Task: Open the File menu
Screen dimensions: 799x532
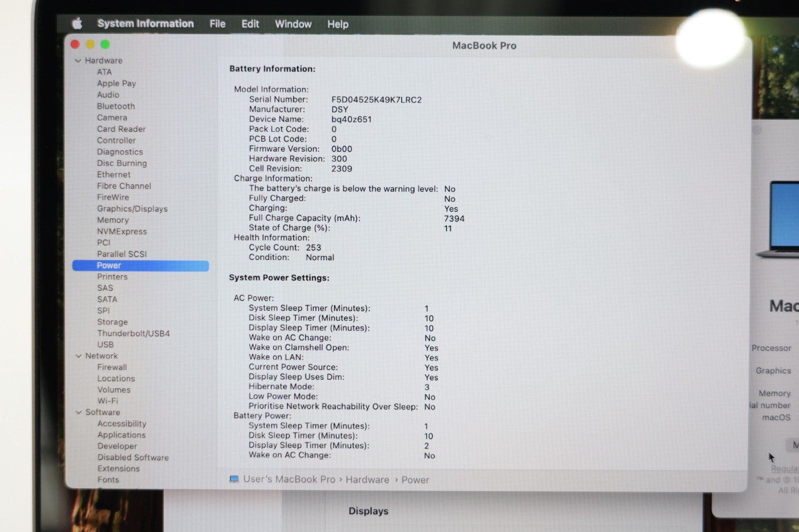Action: point(217,24)
